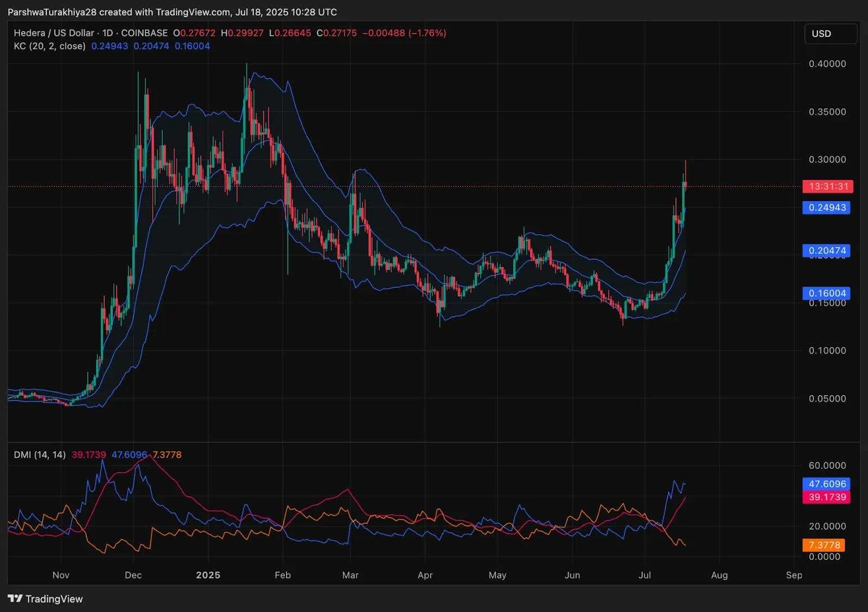Click the USD button in the top right corner
This screenshot has height=612, width=868.
[x=831, y=34]
